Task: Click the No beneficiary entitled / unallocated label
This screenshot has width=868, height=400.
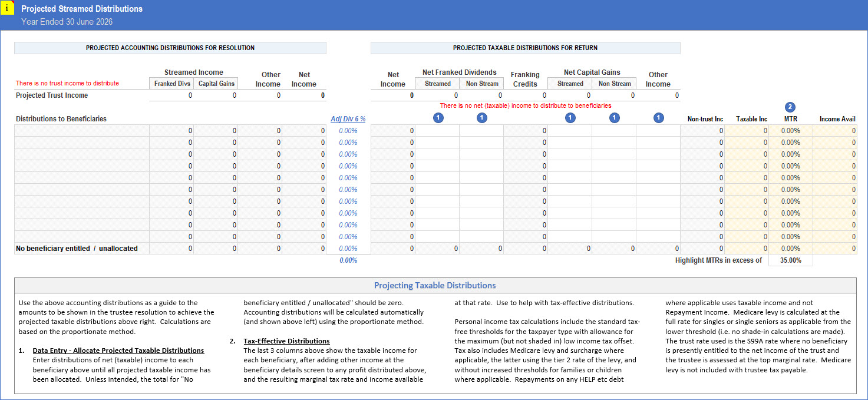Action: coord(77,249)
